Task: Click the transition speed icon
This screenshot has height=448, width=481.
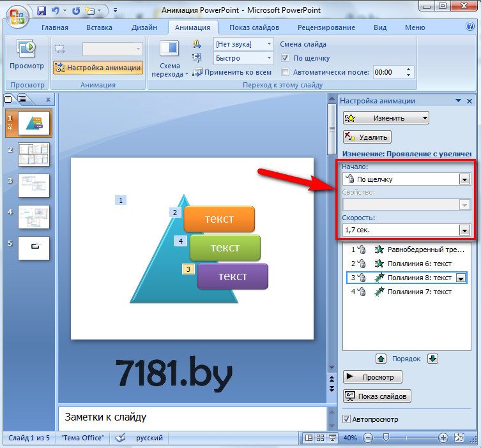Action: point(197,57)
